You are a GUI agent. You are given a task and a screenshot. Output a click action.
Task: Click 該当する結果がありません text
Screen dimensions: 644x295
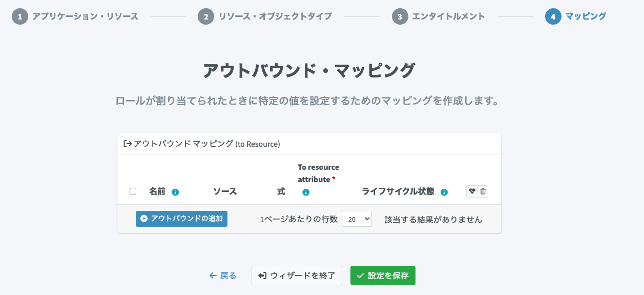pos(433,220)
